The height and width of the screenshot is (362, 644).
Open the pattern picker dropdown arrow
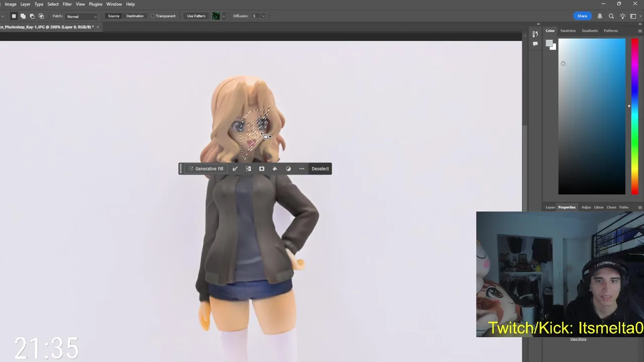[224, 16]
